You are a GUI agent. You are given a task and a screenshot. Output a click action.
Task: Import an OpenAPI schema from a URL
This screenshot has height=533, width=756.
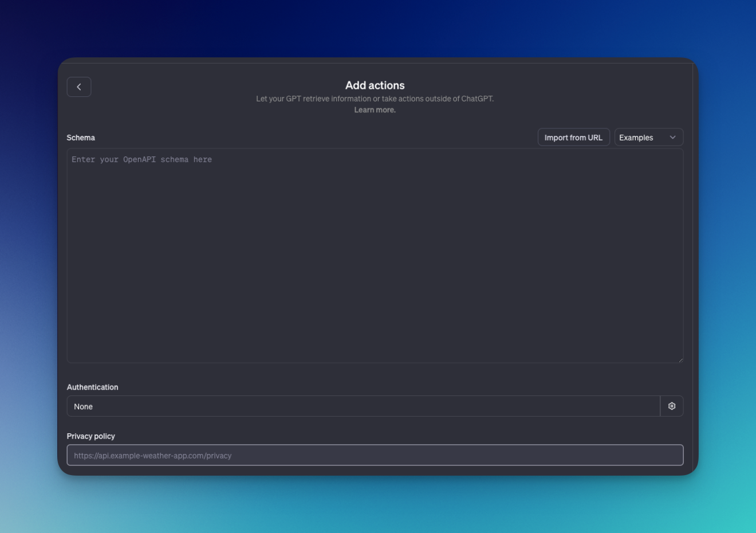pos(573,137)
